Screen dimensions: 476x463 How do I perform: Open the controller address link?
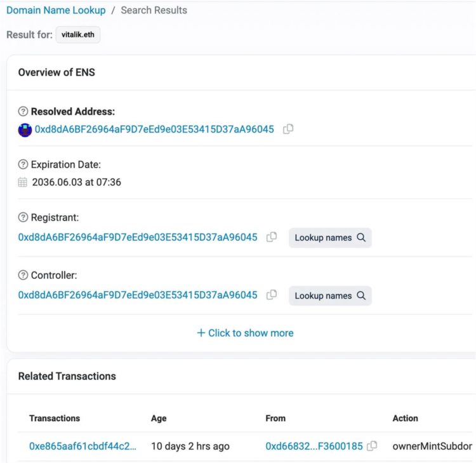point(138,295)
